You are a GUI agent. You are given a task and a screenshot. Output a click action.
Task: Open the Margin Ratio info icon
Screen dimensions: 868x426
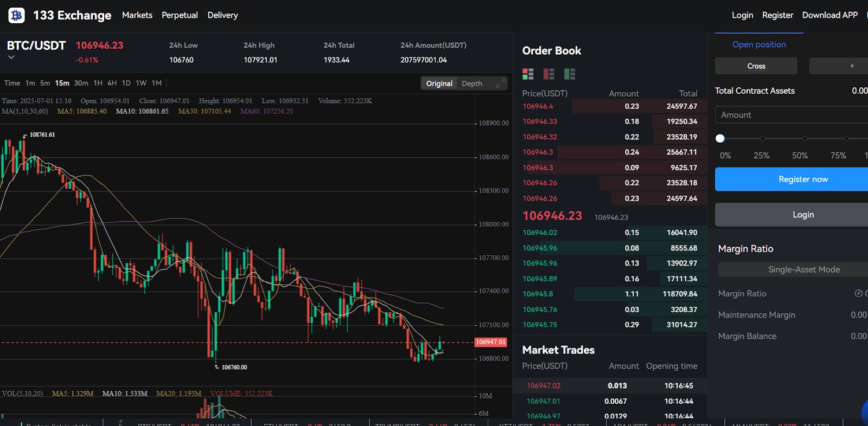[858, 293]
